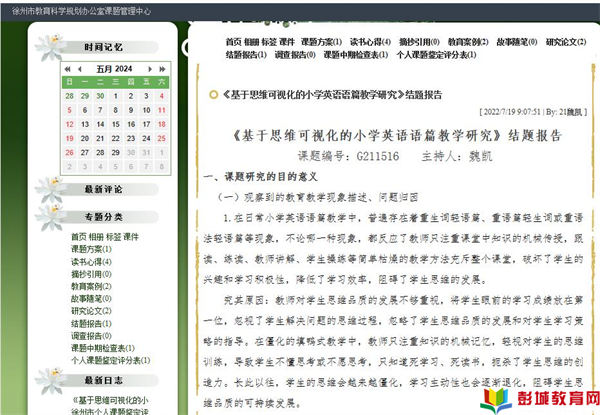
Task: Select May 15 in the calendar
Action: click(x=116, y=124)
